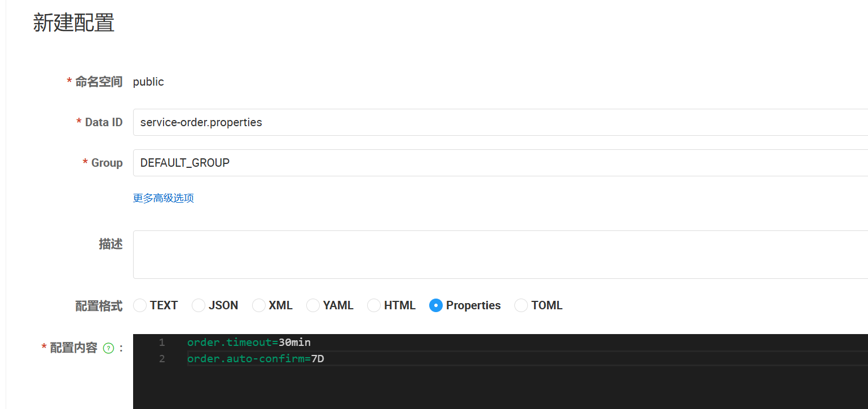The width and height of the screenshot is (868, 409).
Task: Click the help icon beside 配置内容
Action: coord(109,348)
